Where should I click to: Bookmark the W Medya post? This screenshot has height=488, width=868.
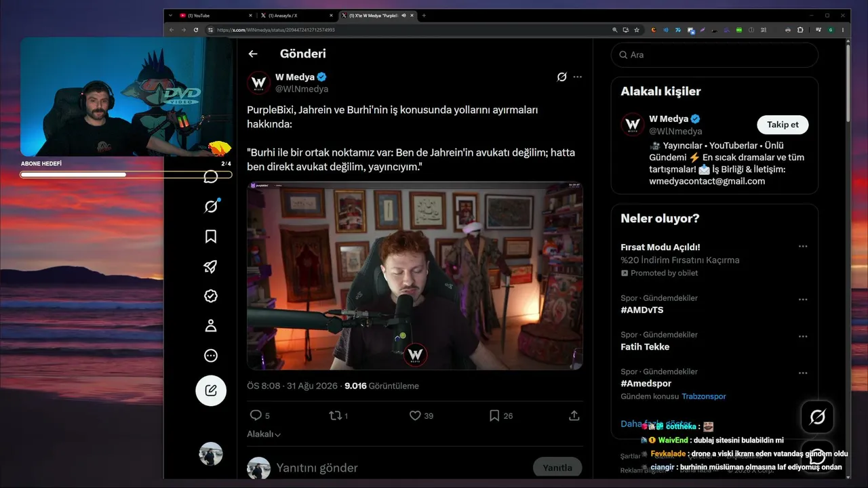pos(494,415)
